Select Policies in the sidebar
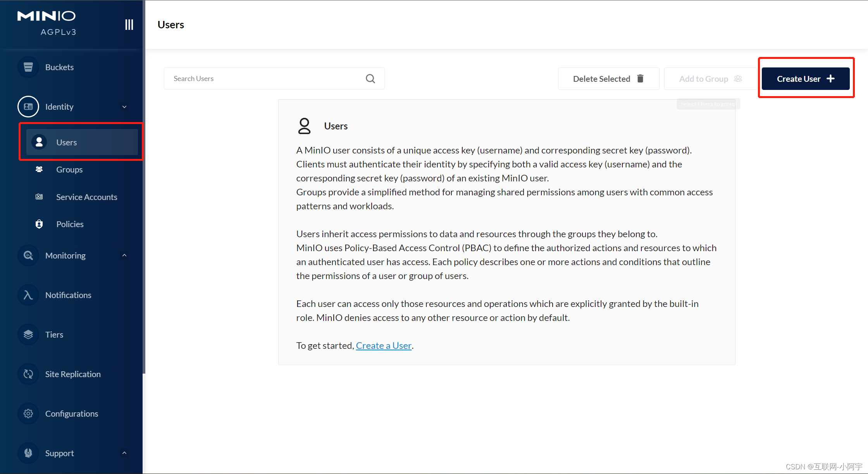The height and width of the screenshot is (474, 868). click(70, 224)
